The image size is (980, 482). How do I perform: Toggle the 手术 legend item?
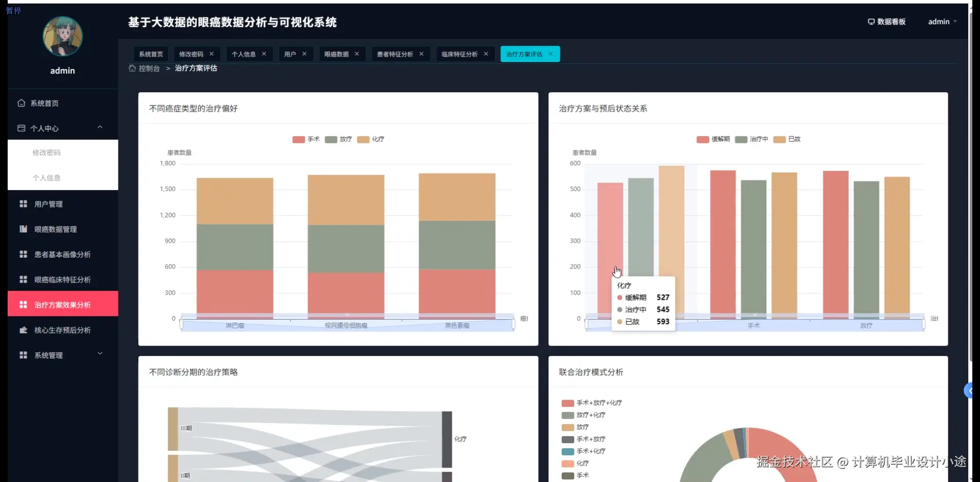click(306, 139)
